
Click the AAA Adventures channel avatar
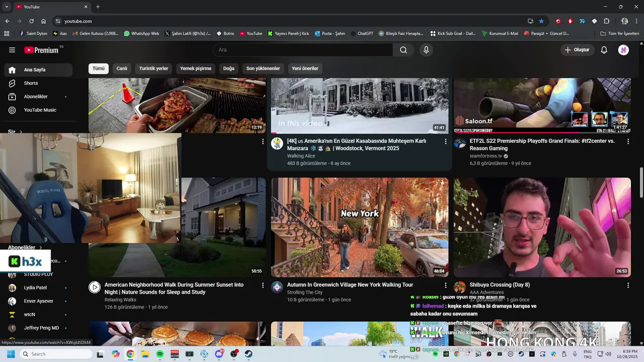pos(460,287)
